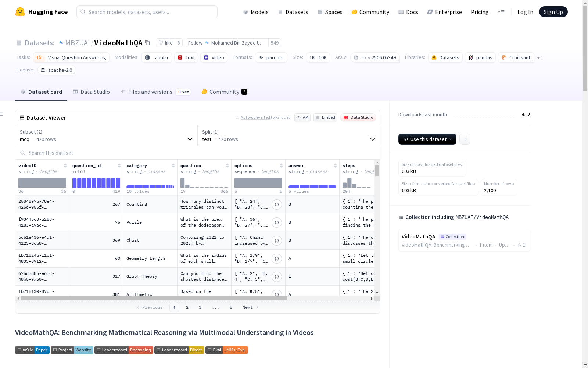The height and width of the screenshot is (368, 588).
Task: Expand the options cell in the Puzzle row
Action: click(277, 223)
